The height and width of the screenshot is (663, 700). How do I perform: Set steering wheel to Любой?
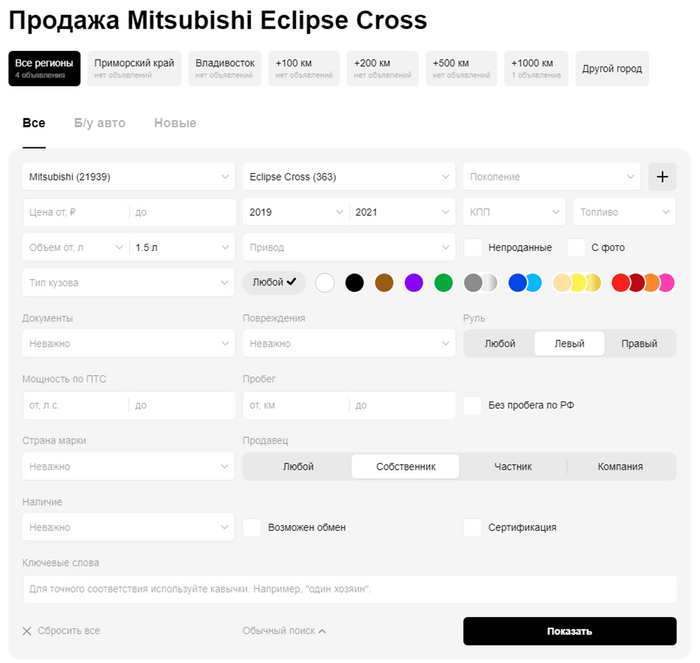(x=500, y=343)
